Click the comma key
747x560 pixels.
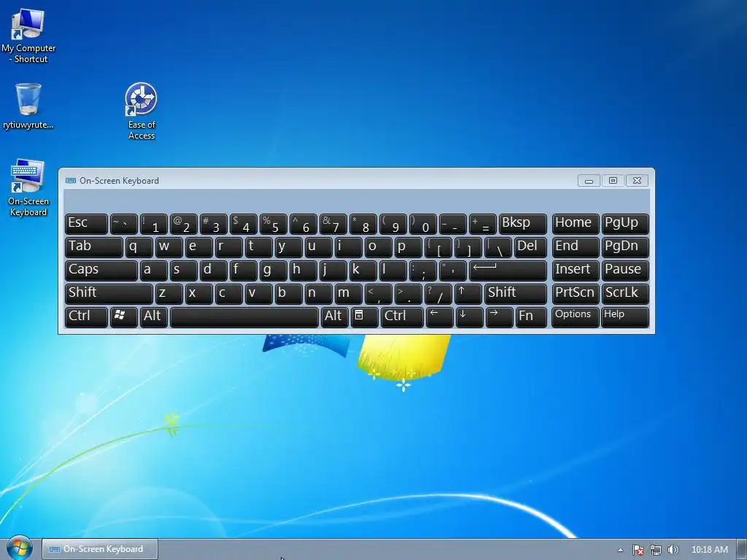(378, 293)
